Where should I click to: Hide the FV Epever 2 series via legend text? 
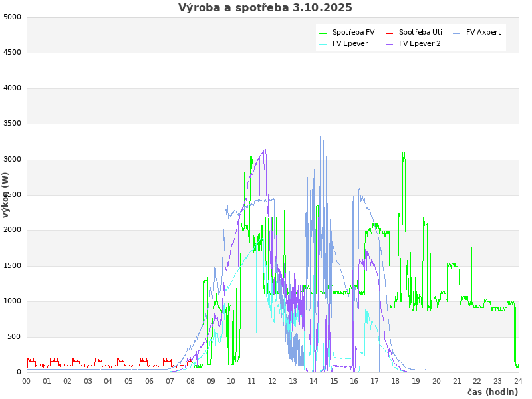424,44
